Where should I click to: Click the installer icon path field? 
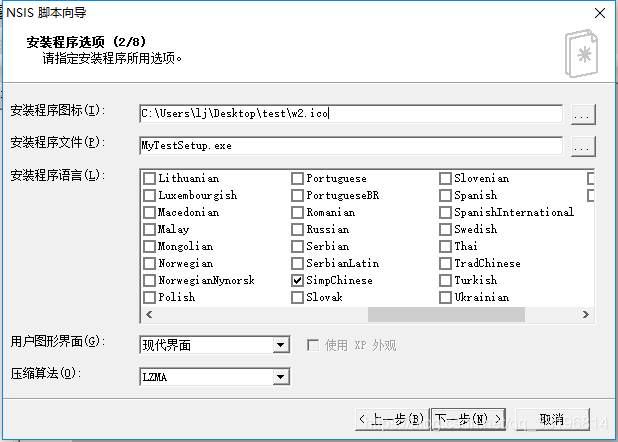(x=351, y=114)
